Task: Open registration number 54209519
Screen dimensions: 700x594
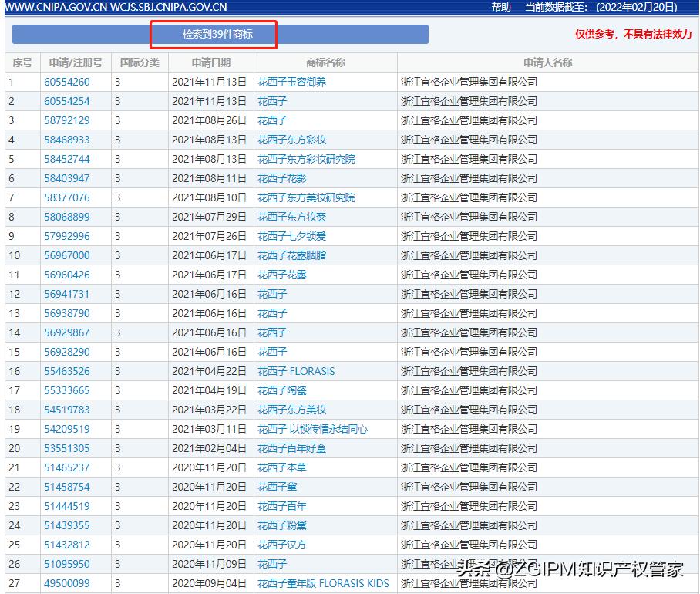Action: [67, 429]
